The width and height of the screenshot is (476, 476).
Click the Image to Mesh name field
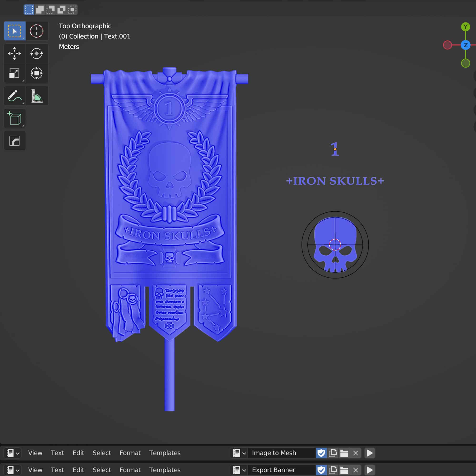pos(282,453)
